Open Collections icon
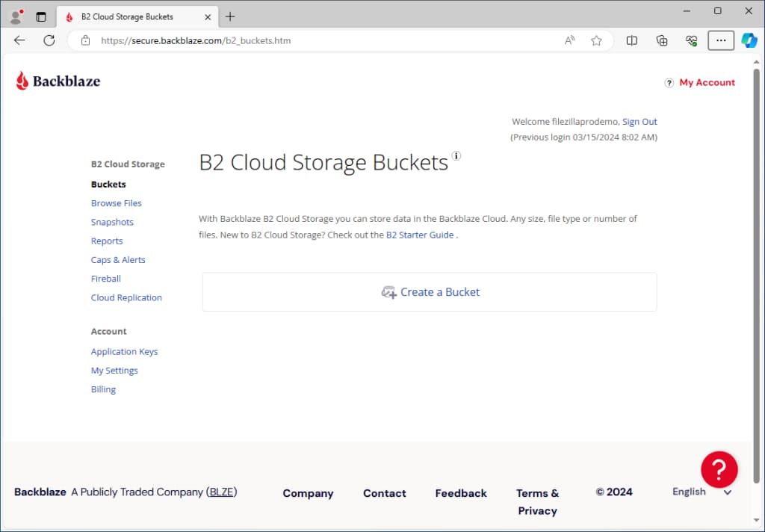Image resolution: width=765 pixels, height=532 pixels. click(x=662, y=40)
